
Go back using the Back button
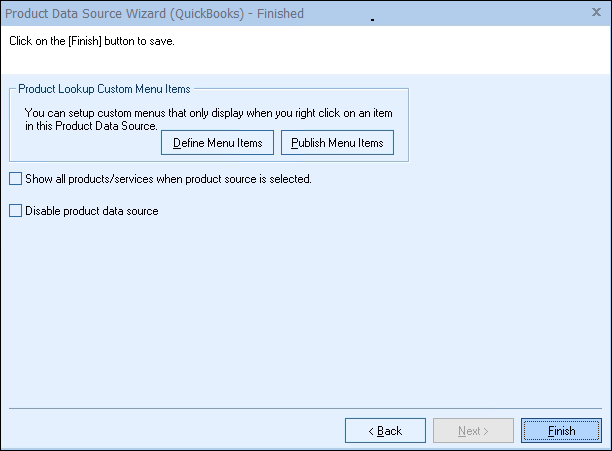[385, 431]
